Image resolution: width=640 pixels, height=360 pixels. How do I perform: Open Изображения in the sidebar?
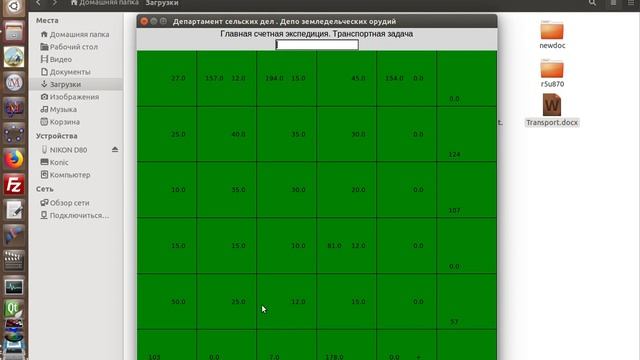point(76,97)
